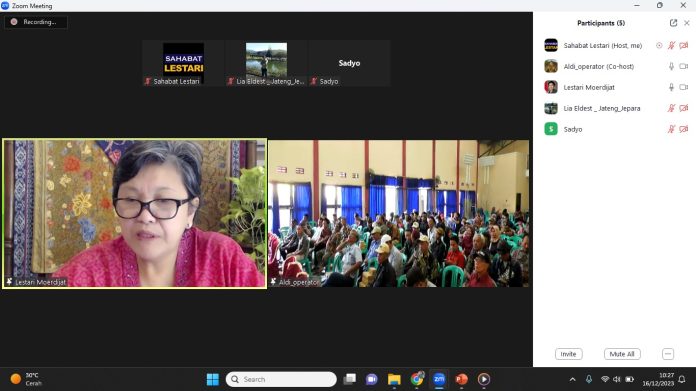This screenshot has width=696, height=391.
Task: Click Lestari Moerdijat speaker video tile
Action: pyautogui.click(x=134, y=213)
